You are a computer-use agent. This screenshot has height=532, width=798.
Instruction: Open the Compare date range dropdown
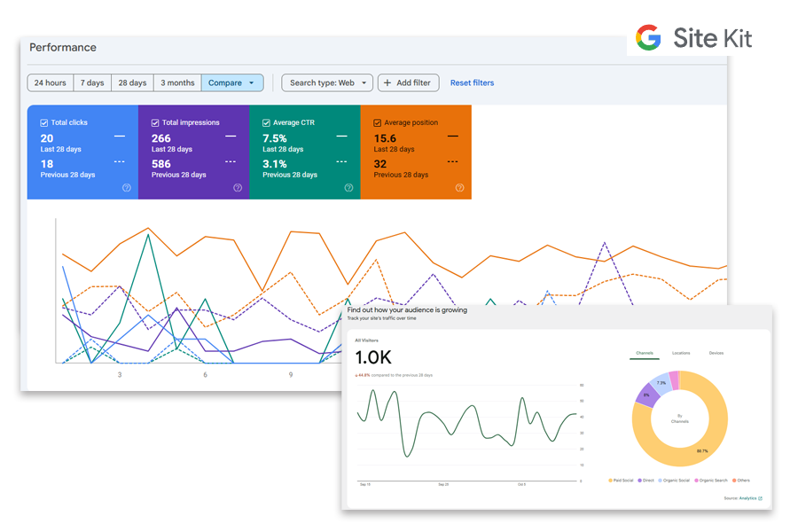coord(232,82)
